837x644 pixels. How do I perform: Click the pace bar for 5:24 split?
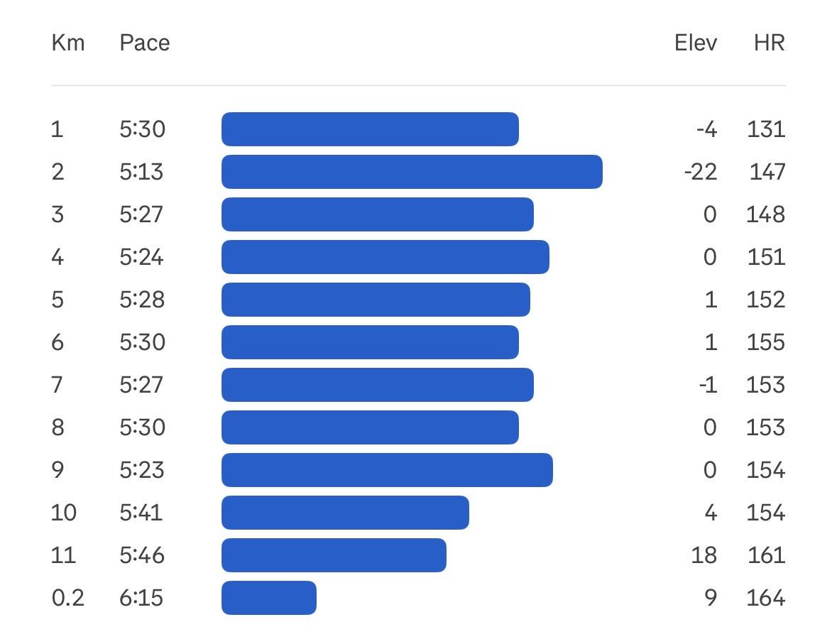(385, 257)
